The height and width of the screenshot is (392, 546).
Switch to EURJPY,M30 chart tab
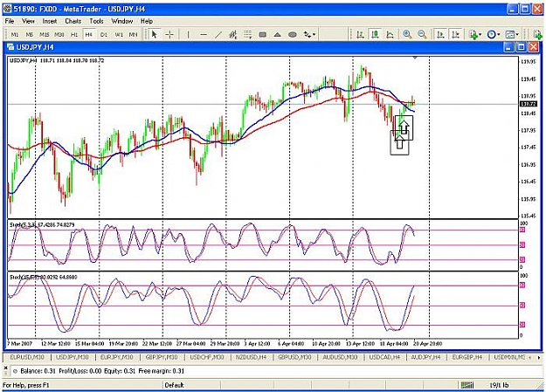(x=117, y=357)
